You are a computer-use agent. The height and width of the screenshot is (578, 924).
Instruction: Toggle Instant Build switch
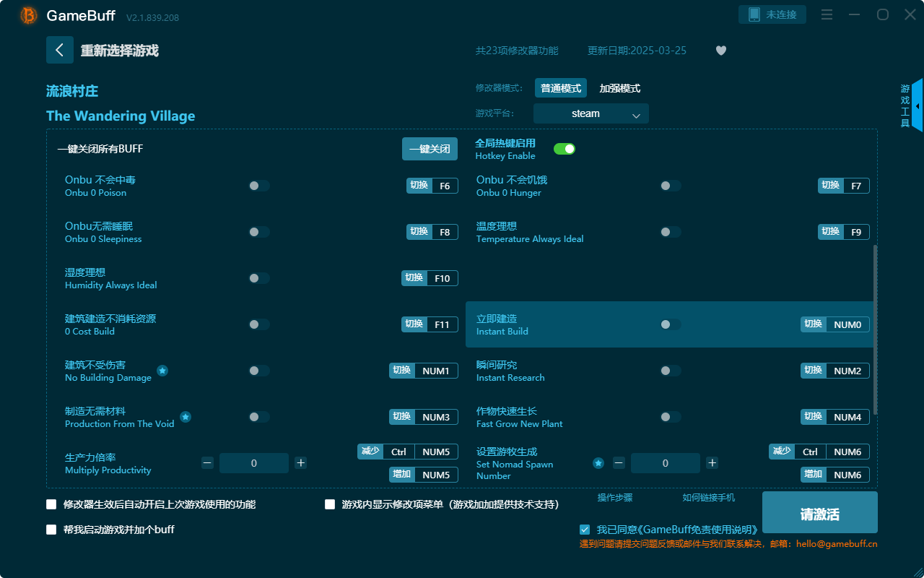[671, 324]
